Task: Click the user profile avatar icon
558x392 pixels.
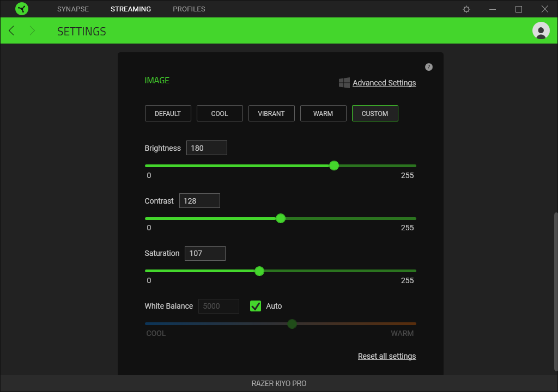Action: click(x=541, y=31)
